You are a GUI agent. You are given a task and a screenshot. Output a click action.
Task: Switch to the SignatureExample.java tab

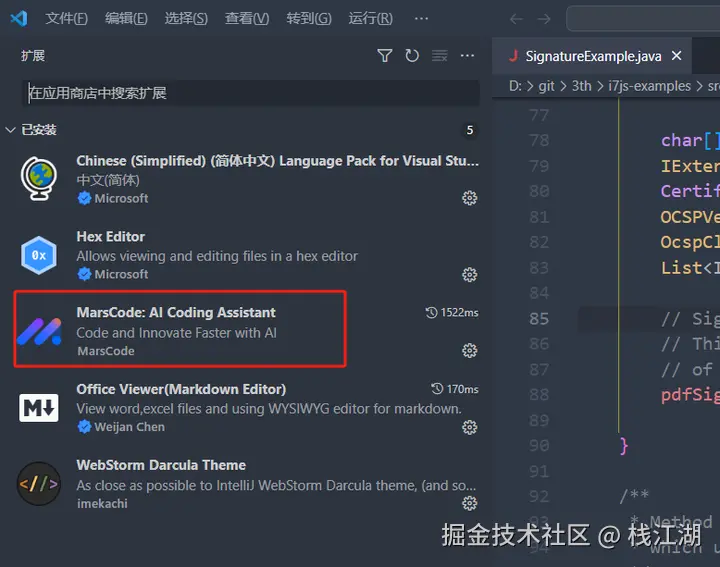593,56
